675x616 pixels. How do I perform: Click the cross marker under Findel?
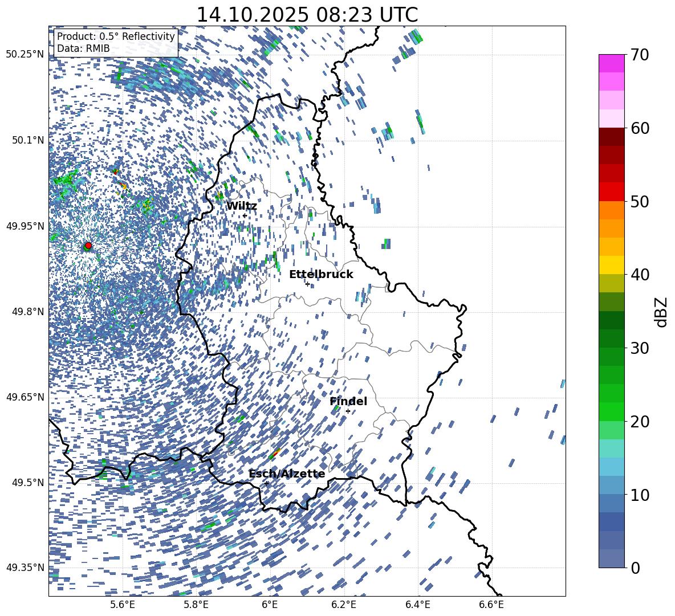348,411
